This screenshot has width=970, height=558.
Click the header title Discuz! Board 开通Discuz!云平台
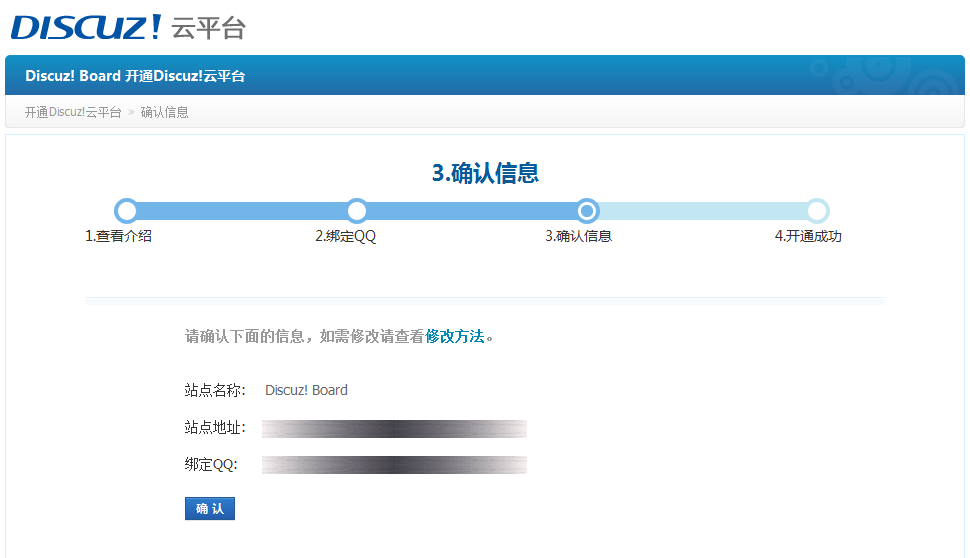tap(135, 75)
